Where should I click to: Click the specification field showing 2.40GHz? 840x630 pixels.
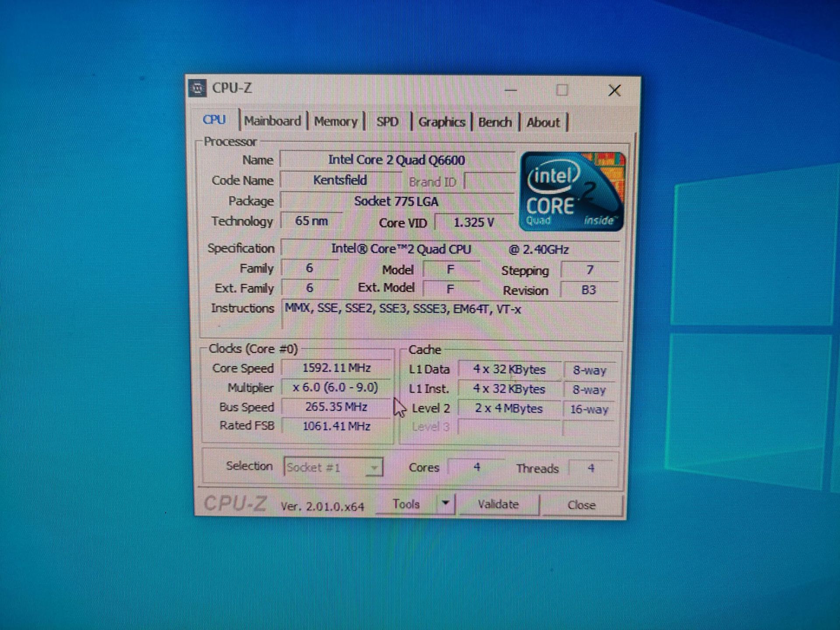point(450,249)
